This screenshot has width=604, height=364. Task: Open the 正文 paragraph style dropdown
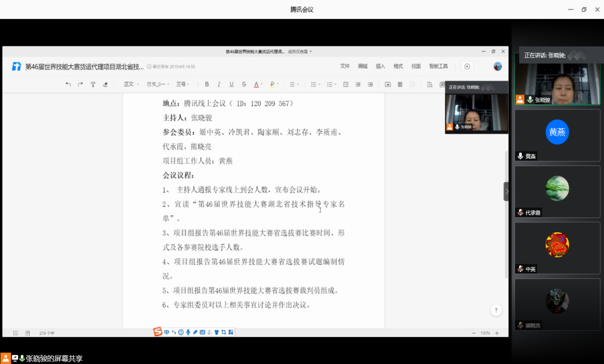click(131, 84)
